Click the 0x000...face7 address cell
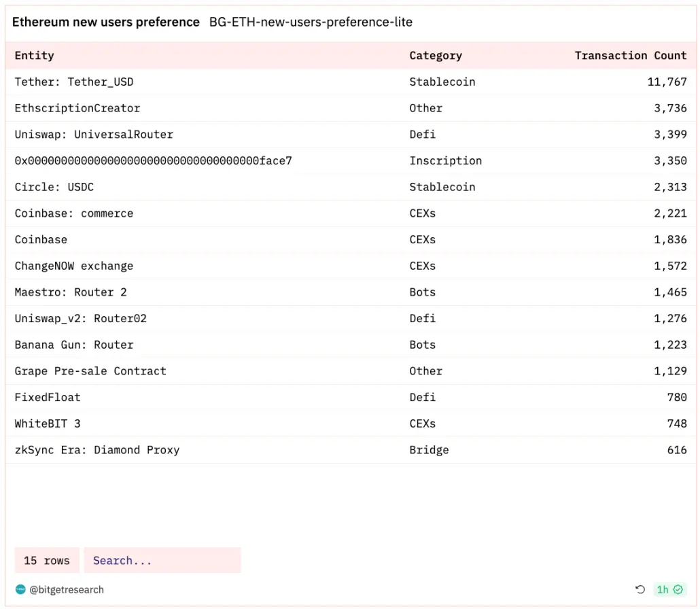 (x=153, y=161)
